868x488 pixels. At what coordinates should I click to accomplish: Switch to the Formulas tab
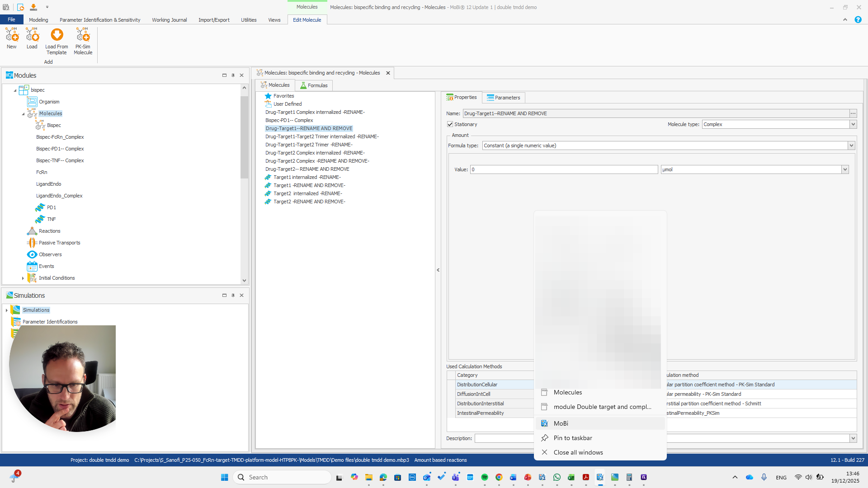314,85
